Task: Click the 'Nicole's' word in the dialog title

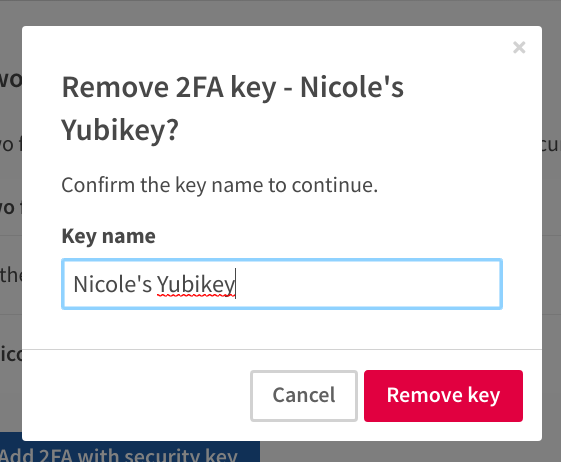Action: tap(352, 88)
